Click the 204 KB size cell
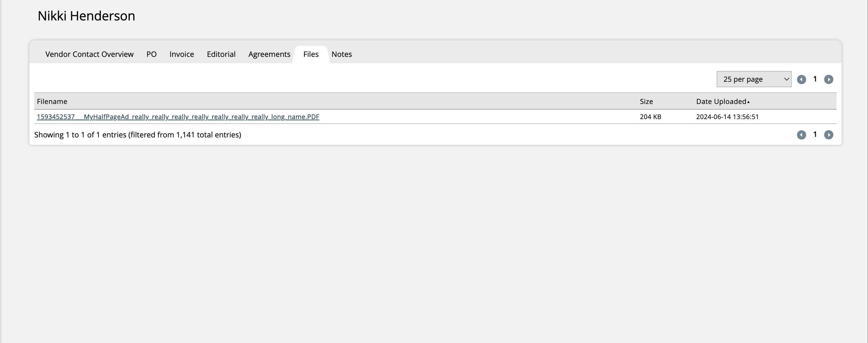This screenshot has height=343, width=868. pos(650,117)
